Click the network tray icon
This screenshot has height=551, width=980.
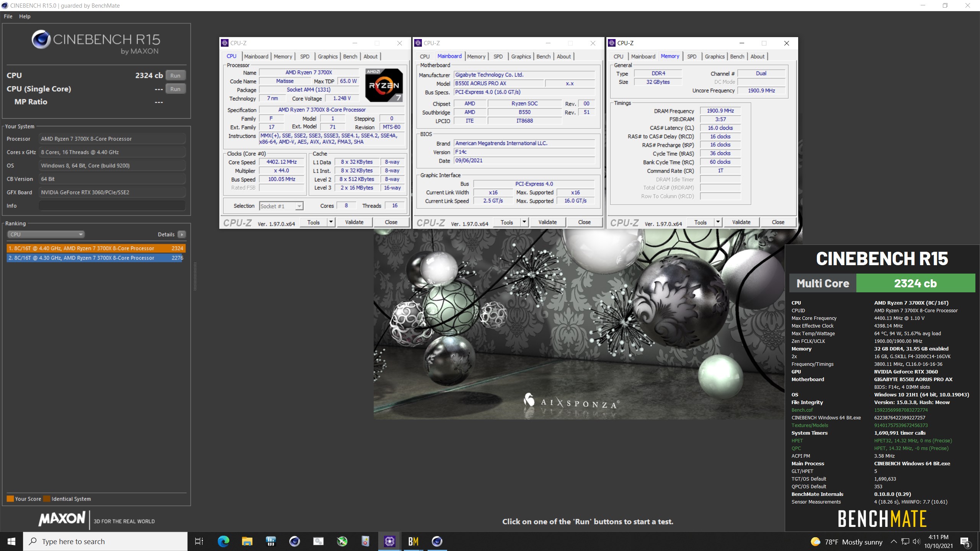(905, 541)
